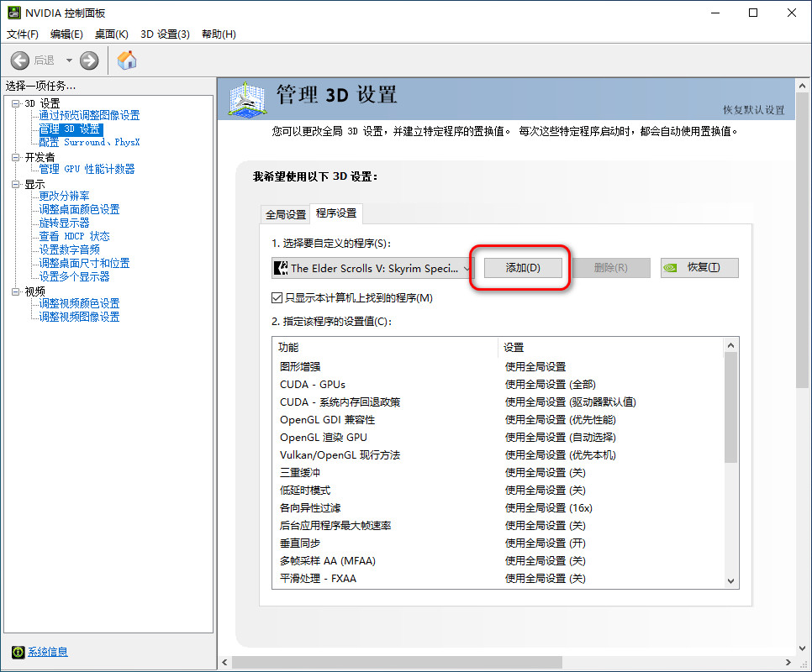
Task: Click the NVIDIA logo on 恢复 button
Action: (671, 268)
